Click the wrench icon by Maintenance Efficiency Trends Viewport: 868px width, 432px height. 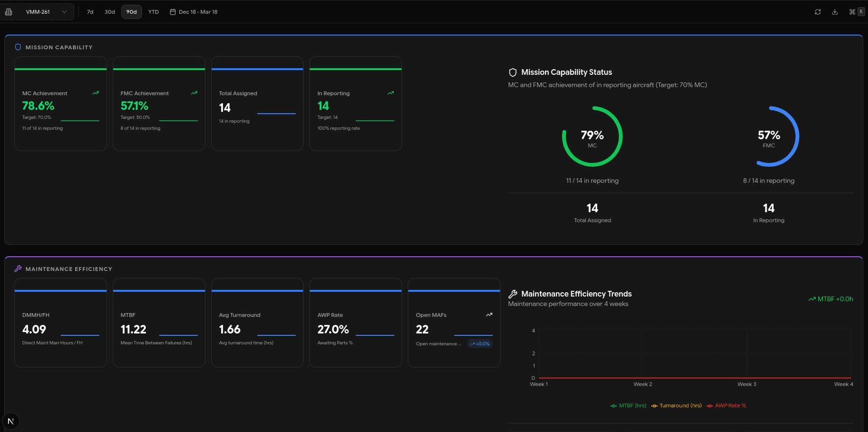tap(512, 294)
